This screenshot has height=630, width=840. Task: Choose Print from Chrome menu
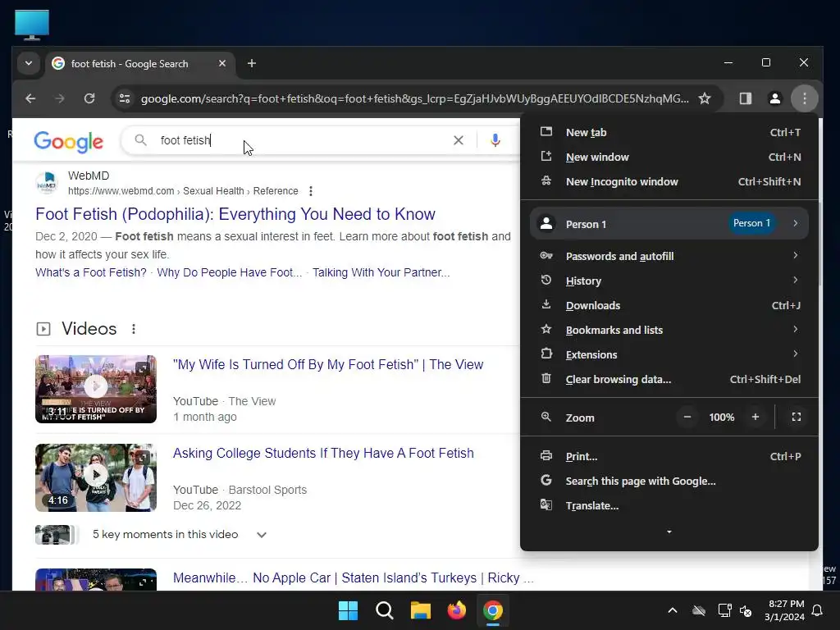(669, 456)
